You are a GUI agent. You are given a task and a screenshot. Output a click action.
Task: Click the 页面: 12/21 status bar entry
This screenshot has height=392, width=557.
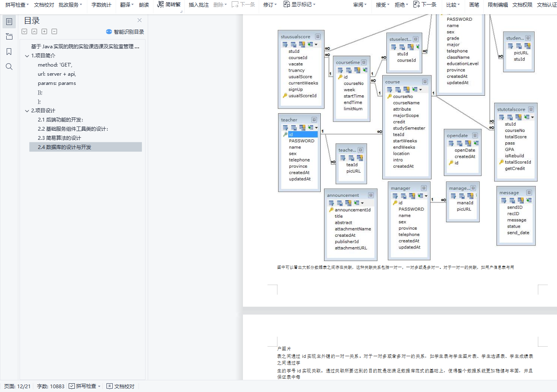tap(17, 386)
